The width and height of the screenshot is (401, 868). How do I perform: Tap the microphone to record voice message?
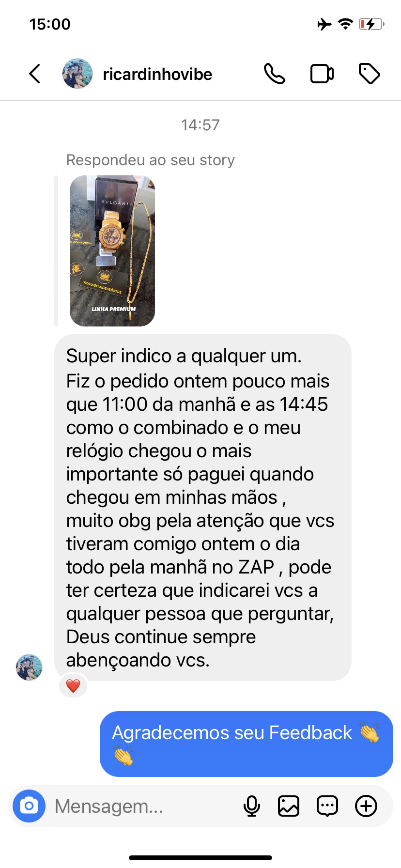pos(252,806)
